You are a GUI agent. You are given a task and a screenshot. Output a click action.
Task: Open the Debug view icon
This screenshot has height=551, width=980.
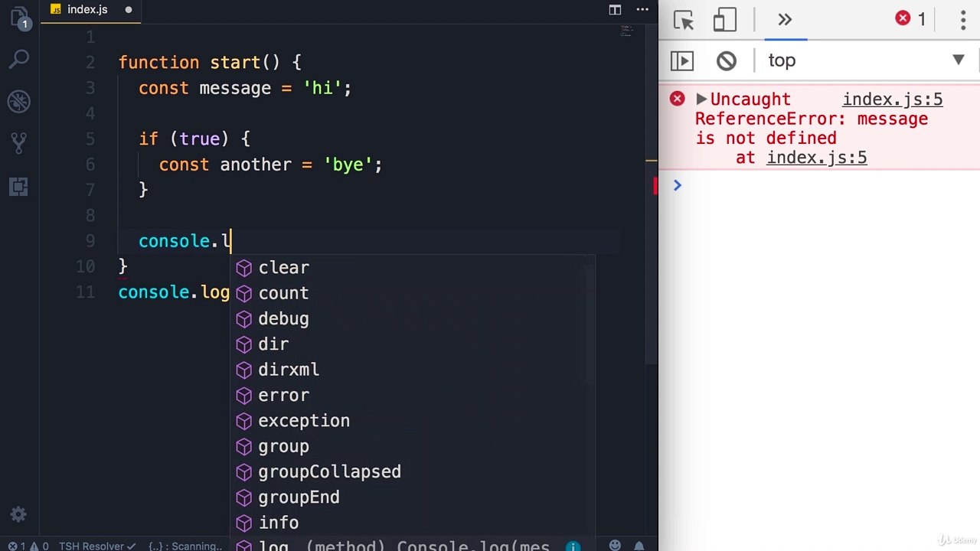[x=19, y=101]
